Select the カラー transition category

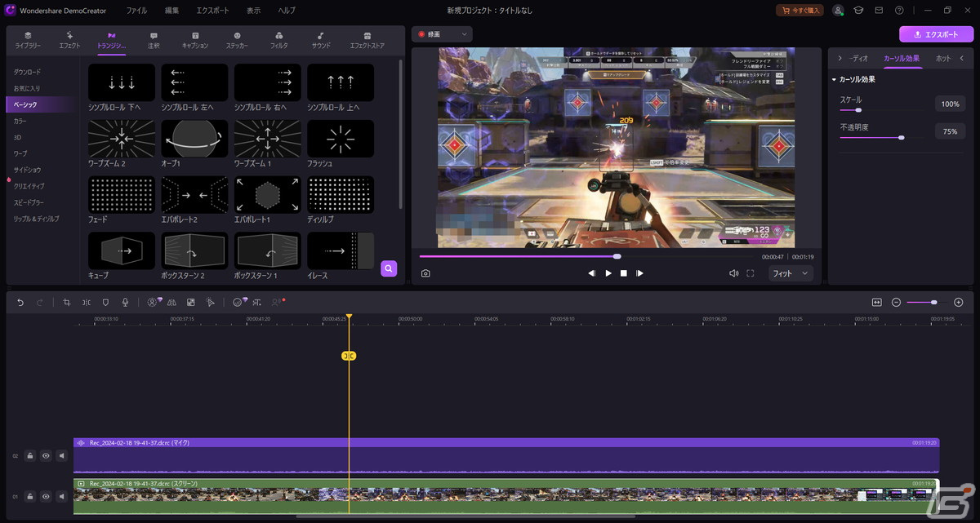pos(20,121)
